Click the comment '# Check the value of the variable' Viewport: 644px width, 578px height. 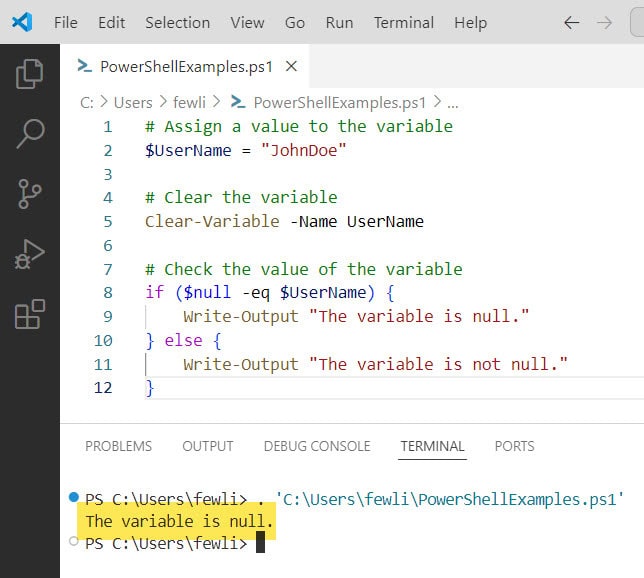coord(304,269)
